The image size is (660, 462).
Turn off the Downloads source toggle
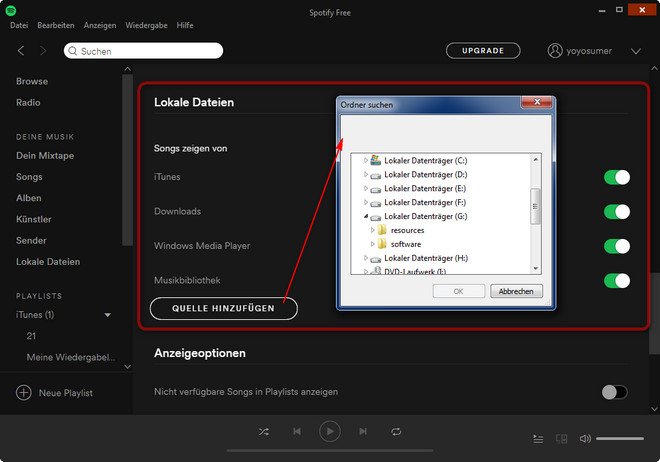(617, 212)
